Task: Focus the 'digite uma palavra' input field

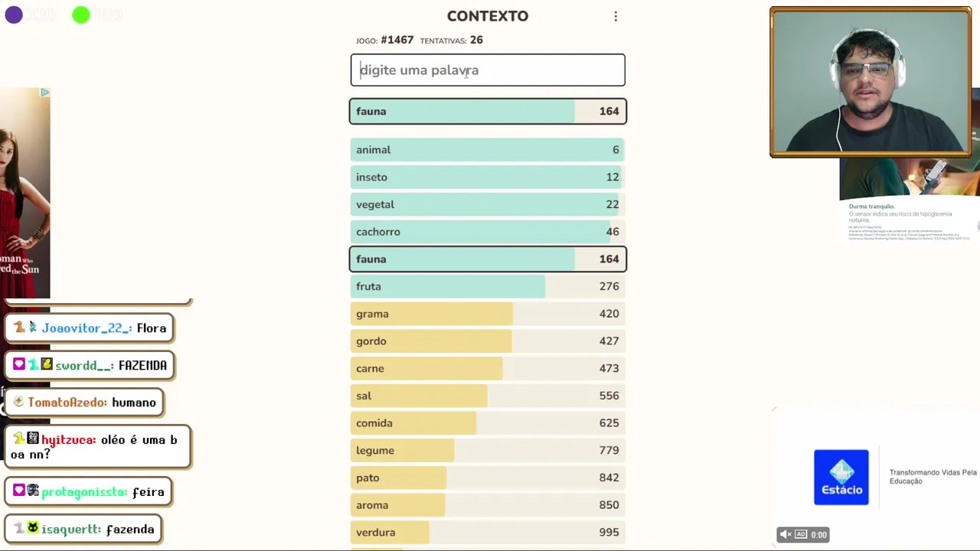Action: click(488, 70)
